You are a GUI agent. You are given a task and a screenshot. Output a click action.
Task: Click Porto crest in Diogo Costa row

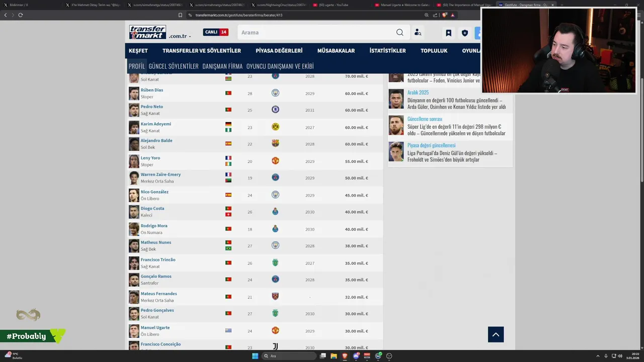click(275, 212)
